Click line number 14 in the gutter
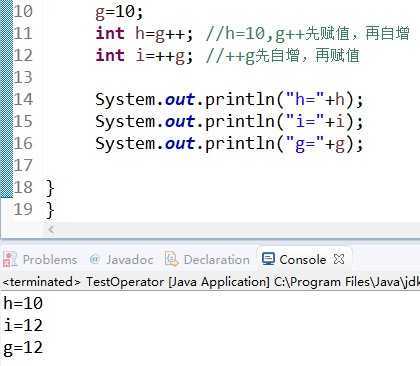420x366 pixels. 23,99
